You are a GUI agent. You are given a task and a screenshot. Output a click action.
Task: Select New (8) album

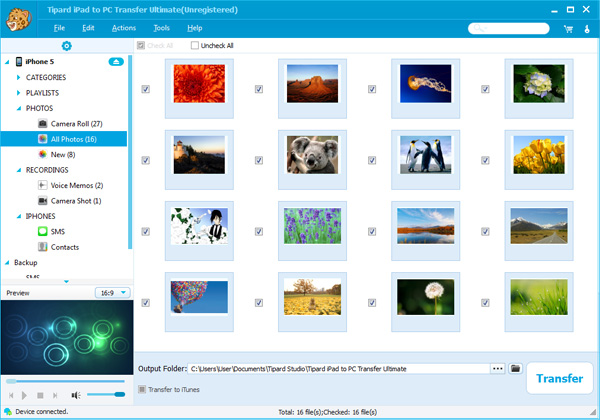click(64, 155)
